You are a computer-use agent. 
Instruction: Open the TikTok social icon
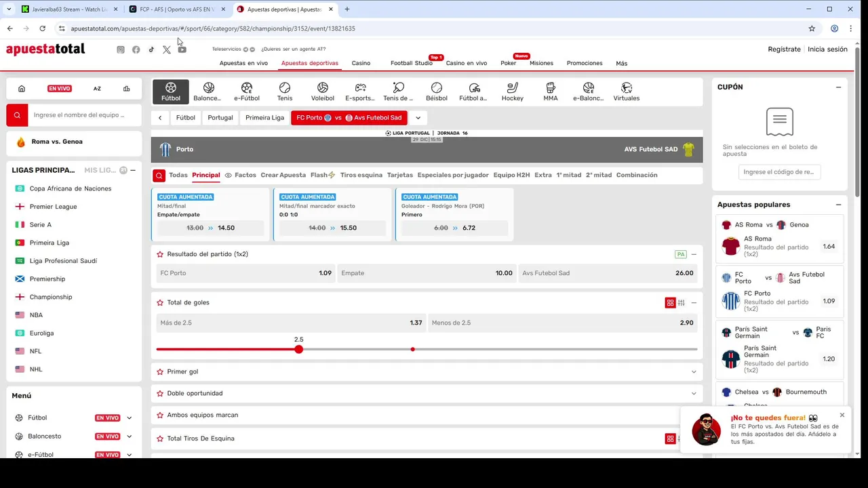[x=151, y=49]
